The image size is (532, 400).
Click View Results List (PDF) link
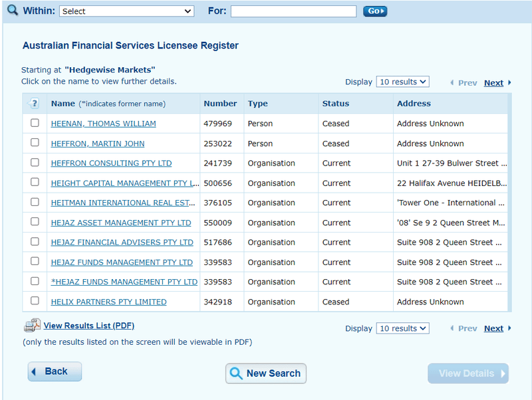click(x=89, y=326)
